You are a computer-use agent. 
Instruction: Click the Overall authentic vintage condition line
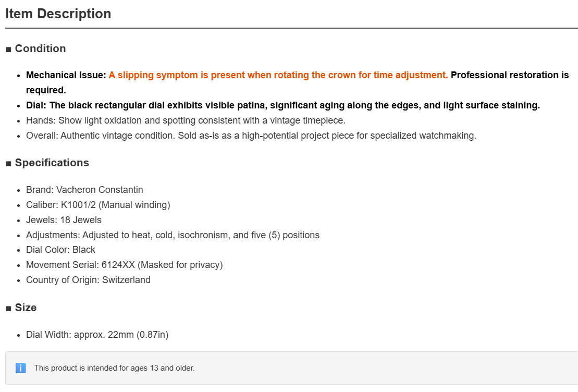point(251,136)
